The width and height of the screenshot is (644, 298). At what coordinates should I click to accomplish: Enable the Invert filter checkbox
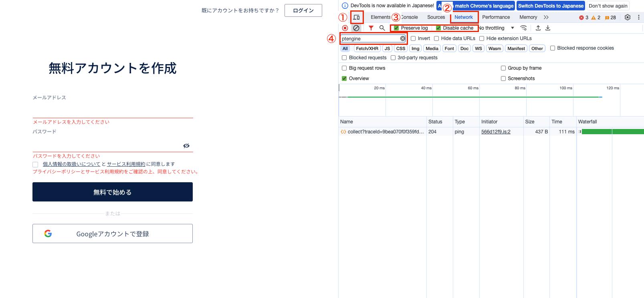coord(413,38)
